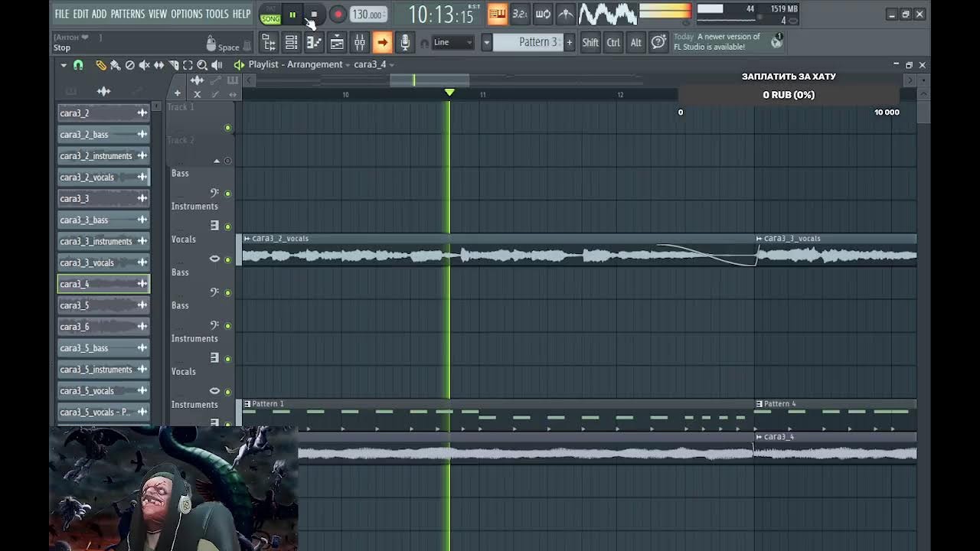The height and width of the screenshot is (551, 980).
Task: Click the green playhead marker on the timeline
Action: [449, 93]
